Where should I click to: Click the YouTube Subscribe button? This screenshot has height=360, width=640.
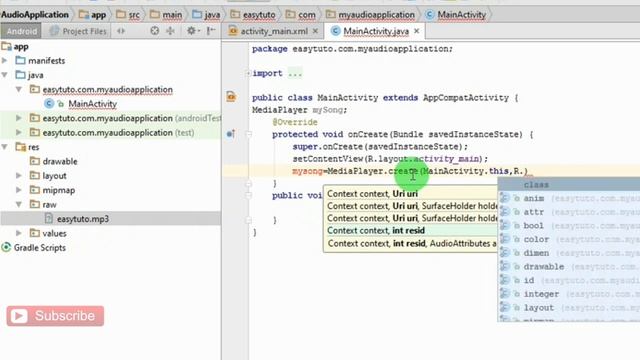[55, 316]
